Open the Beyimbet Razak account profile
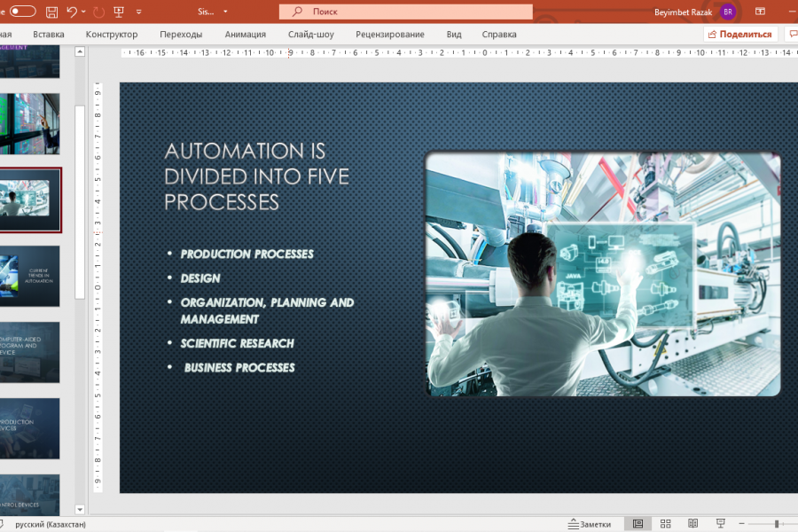The width and height of the screenshot is (798, 532). (x=727, y=12)
